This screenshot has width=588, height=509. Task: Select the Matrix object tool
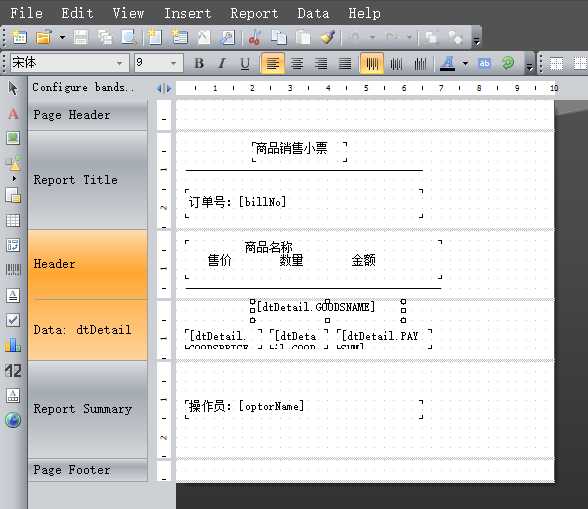(13, 245)
